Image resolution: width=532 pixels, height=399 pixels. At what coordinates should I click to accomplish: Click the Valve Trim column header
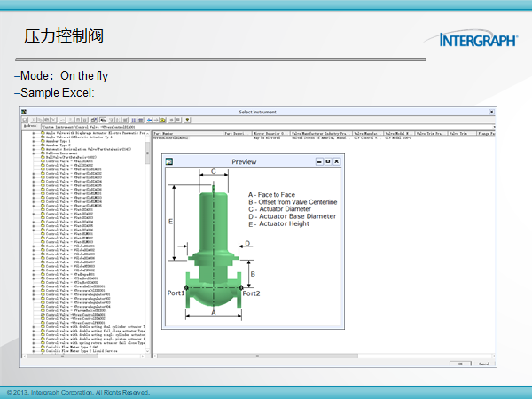pyautogui.click(x=462, y=133)
